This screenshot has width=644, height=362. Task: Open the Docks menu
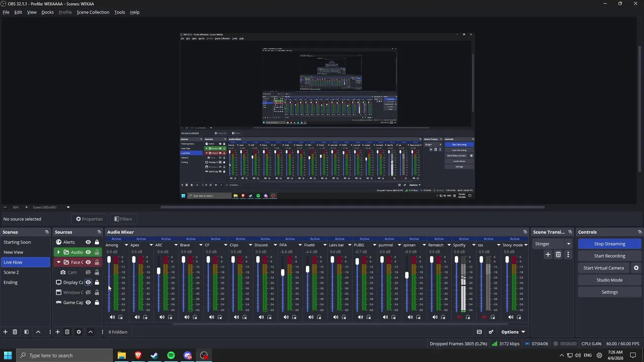[x=47, y=12]
